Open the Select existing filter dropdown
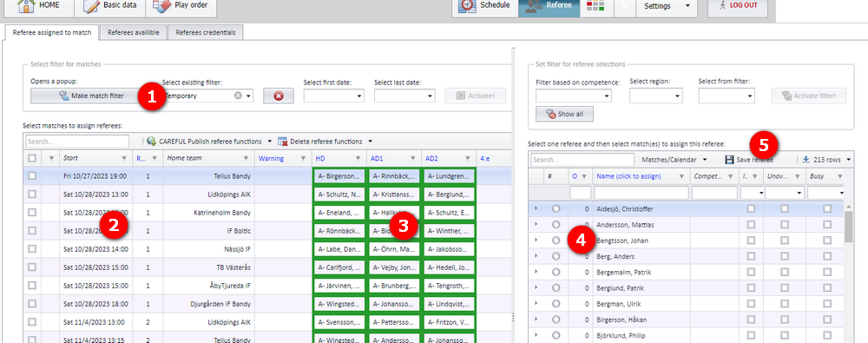This screenshot has width=868, height=343. (x=249, y=96)
